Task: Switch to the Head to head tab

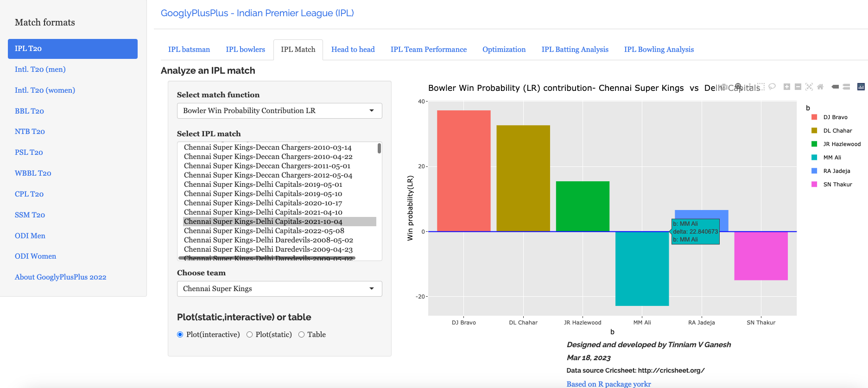Action: [x=353, y=50]
